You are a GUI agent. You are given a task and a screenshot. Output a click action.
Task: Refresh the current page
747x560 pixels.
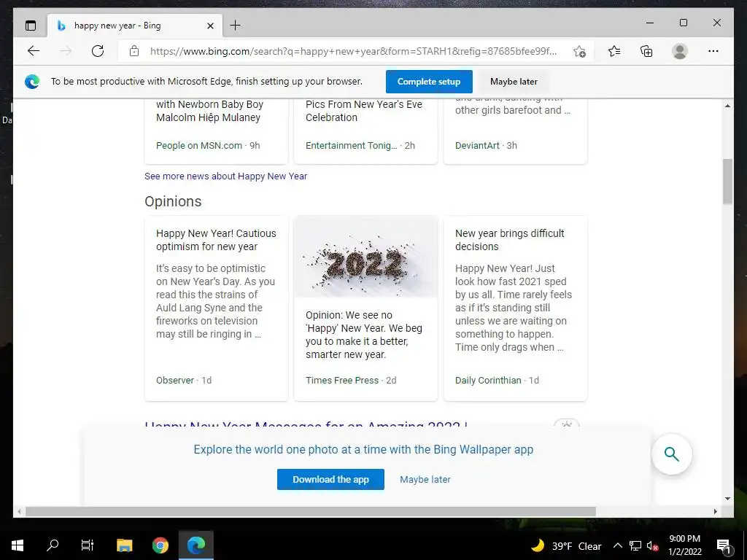coord(98,51)
